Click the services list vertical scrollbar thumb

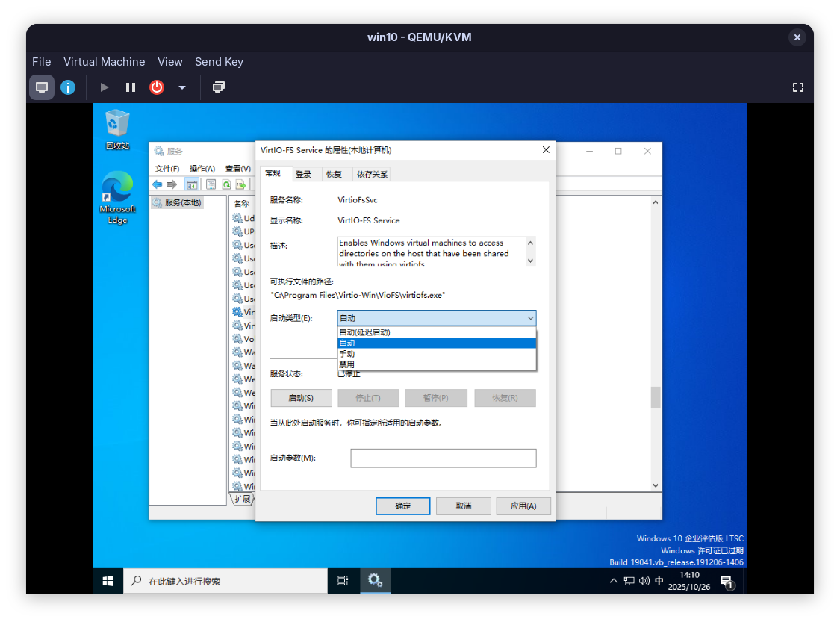point(656,396)
